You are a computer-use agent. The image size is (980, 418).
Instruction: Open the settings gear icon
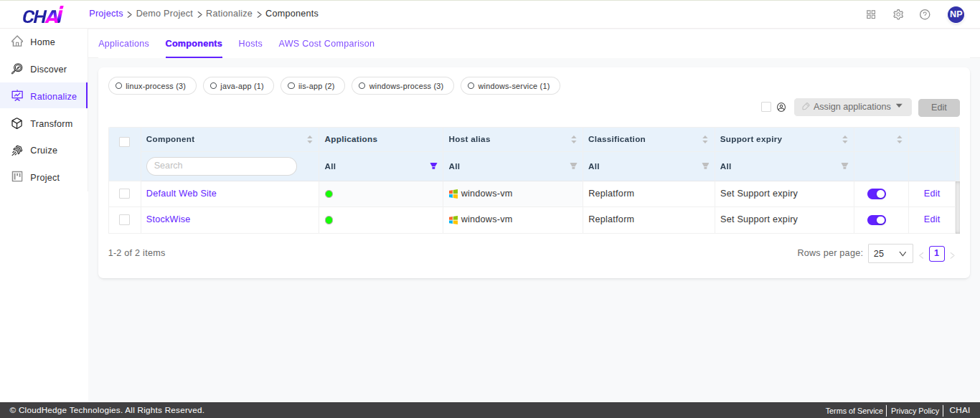898,14
